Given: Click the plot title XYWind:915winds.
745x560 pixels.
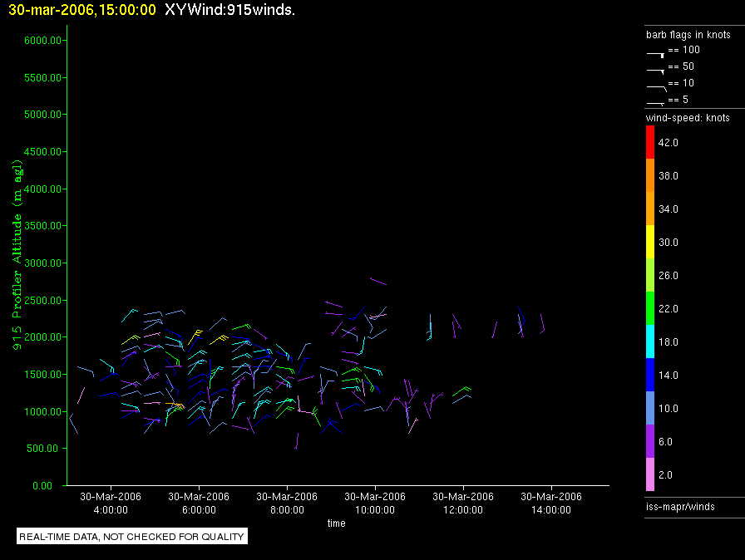Looking at the screenshot, I should pyautogui.click(x=230, y=10).
